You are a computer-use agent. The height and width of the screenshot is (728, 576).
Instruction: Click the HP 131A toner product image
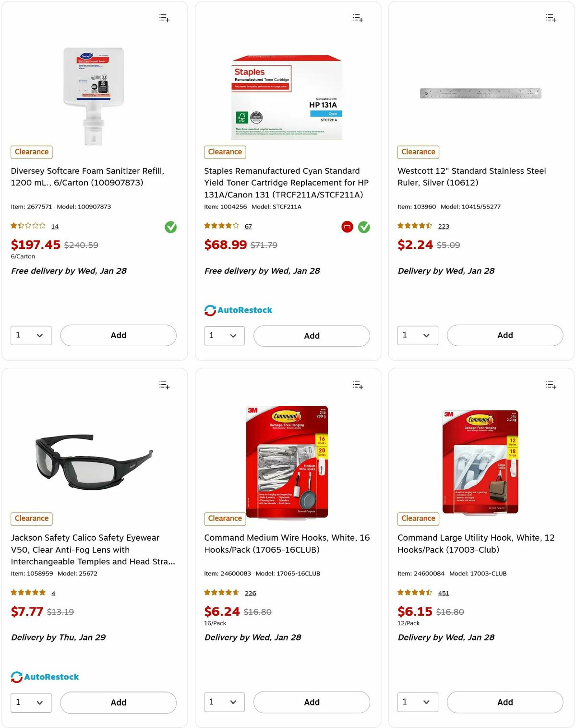pyautogui.click(x=287, y=95)
